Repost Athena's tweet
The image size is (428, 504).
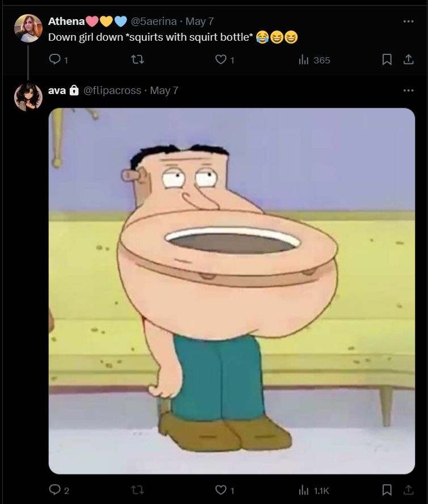coord(138,59)
